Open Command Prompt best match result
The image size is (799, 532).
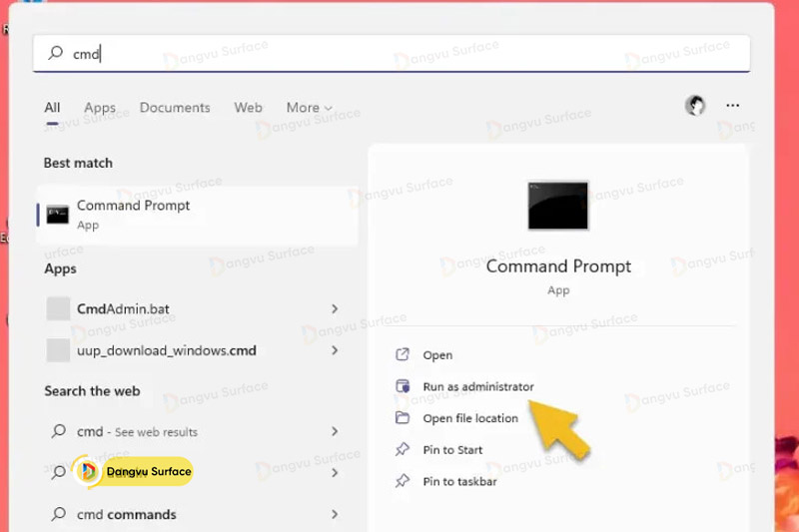pyautogui.click(x=197, y=215)
